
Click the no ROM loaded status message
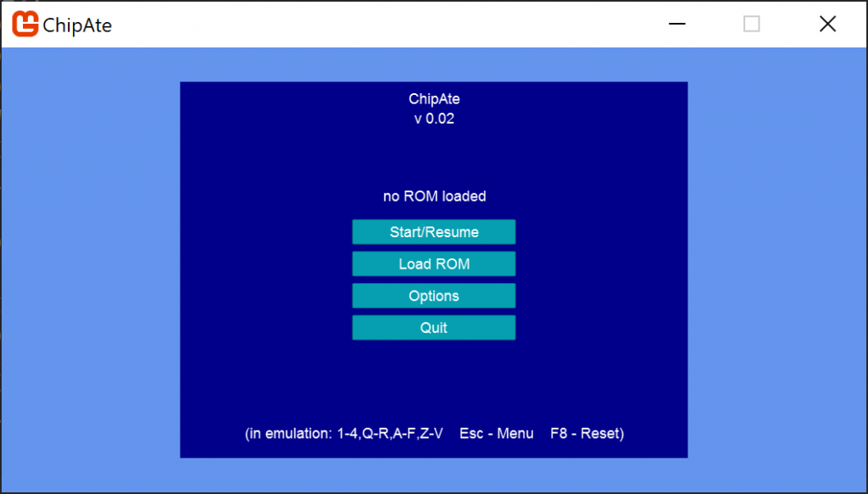tap(434, 196)
